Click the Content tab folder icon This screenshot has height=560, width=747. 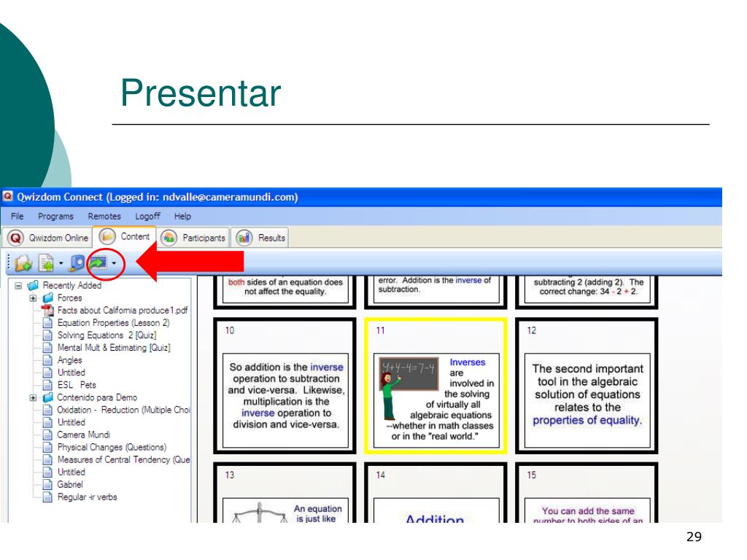[107, 236]
